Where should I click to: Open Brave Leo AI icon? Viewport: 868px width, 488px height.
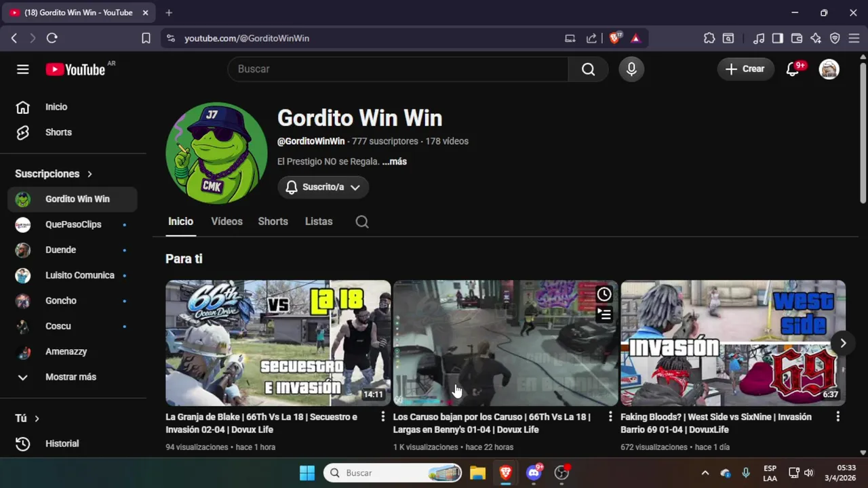(x=816, y=39)
